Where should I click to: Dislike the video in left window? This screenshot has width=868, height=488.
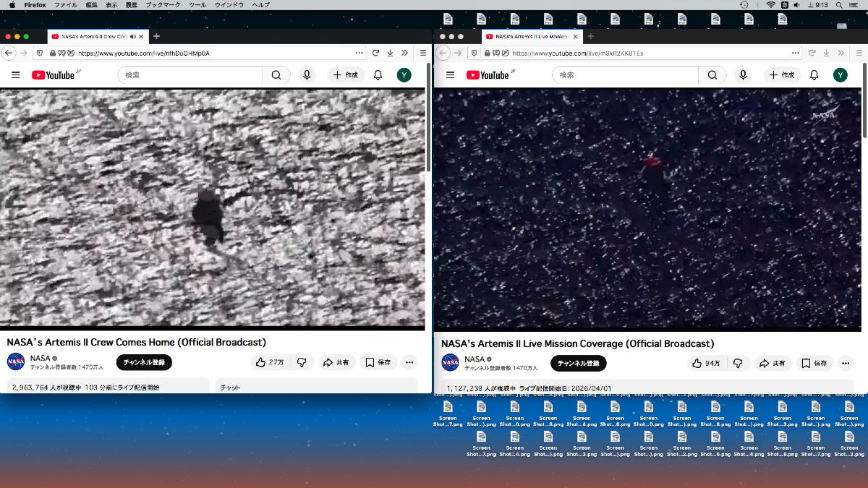click(x=302, y=362)
